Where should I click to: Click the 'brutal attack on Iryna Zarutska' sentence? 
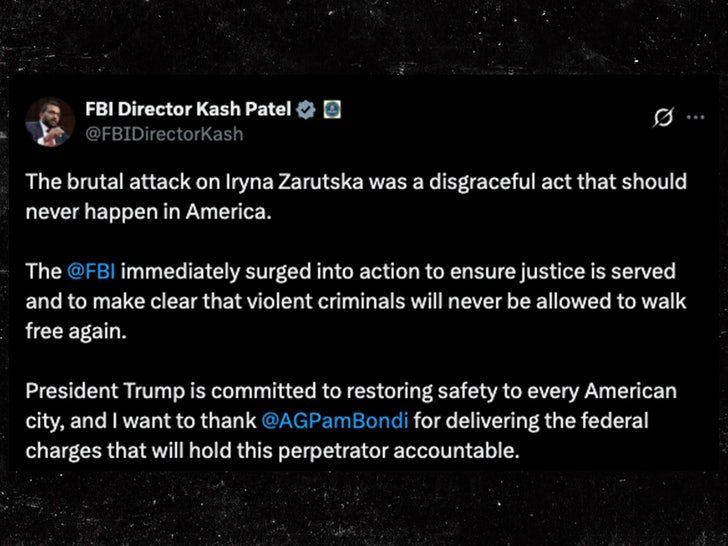tap(220, 184)
